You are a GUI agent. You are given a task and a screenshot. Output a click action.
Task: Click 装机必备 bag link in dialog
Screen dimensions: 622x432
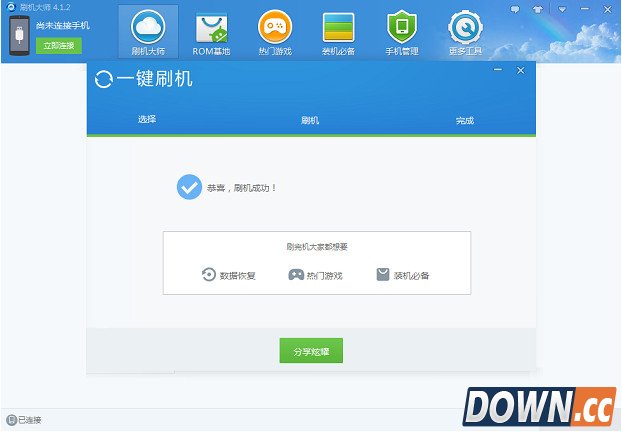(x=383, y=275)
